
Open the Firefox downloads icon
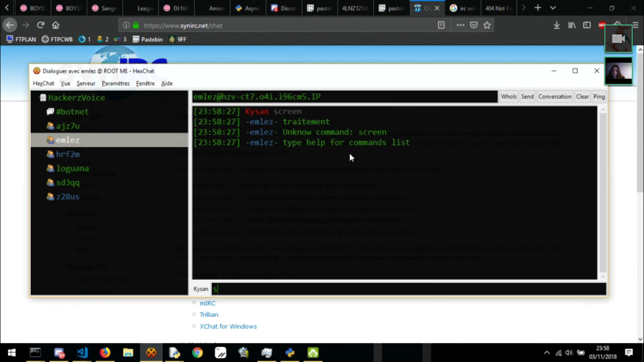(x=557, y=25)
